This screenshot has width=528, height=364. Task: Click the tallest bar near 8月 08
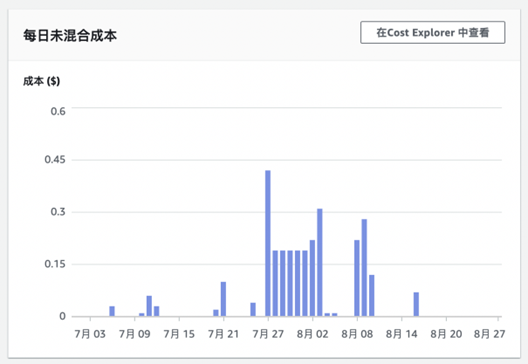pyautogui.click(x=364, y=268)
